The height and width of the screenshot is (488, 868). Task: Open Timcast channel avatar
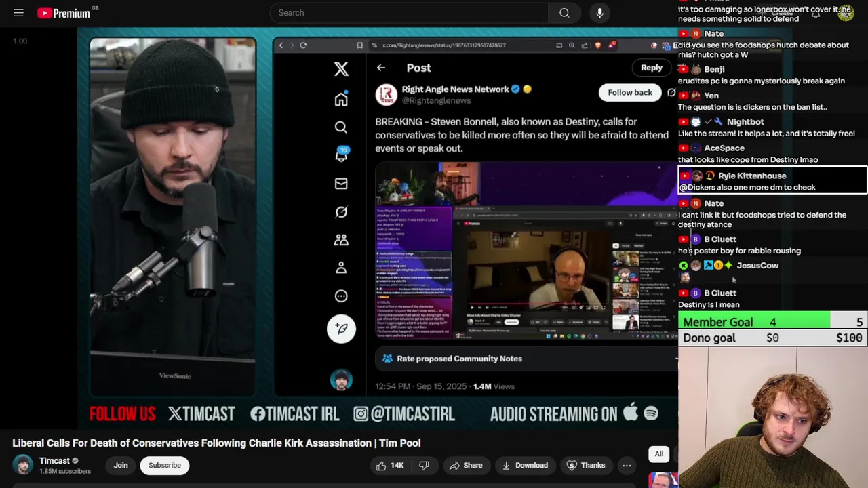[23, 465]
